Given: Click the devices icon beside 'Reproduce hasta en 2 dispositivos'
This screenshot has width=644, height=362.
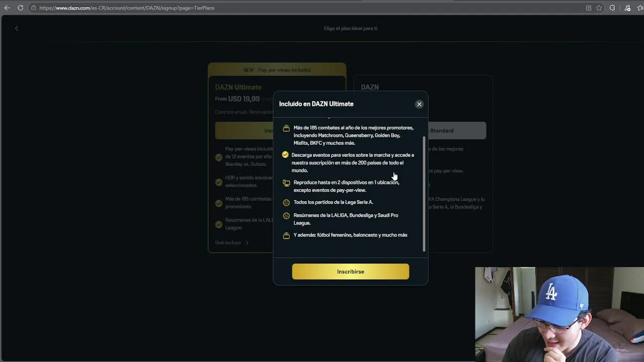Looking at the screenshot, I should pyautogui.click(x=286, y=183).
